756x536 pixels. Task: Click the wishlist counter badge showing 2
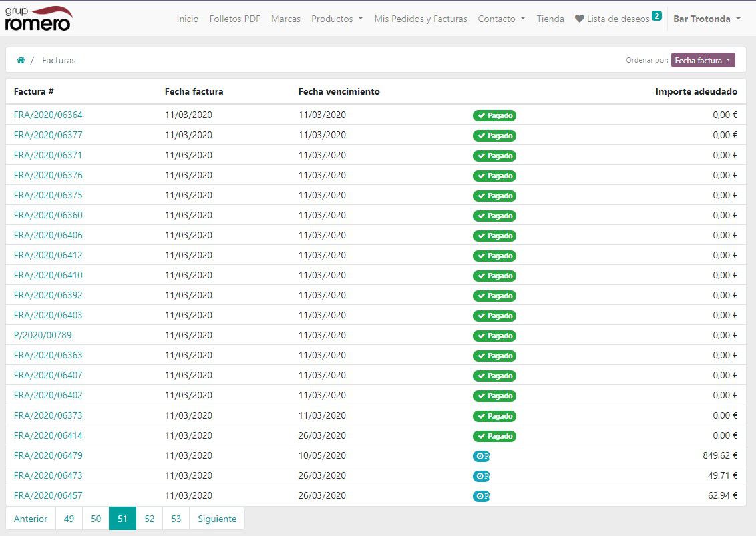[656, 15]
